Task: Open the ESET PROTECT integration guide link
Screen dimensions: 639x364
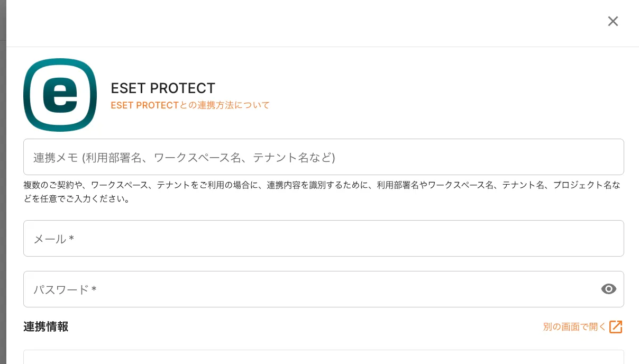Action: (190, 105)
